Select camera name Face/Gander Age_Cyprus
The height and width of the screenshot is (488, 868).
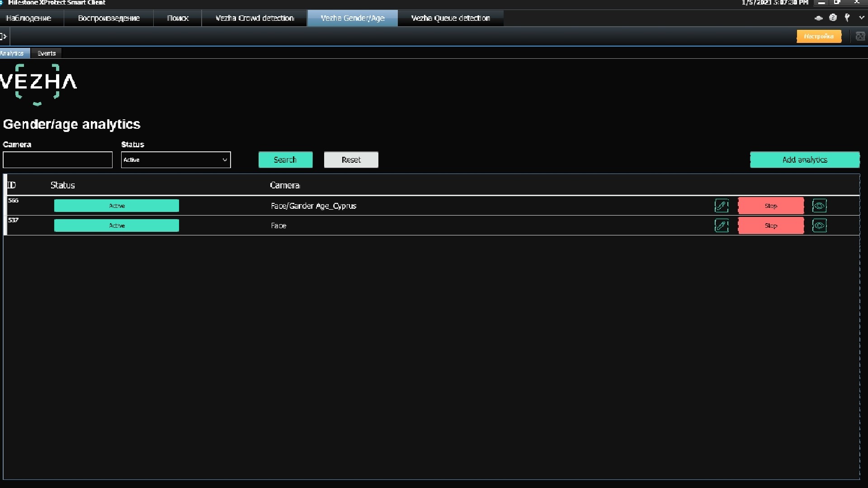coord(314,206)
